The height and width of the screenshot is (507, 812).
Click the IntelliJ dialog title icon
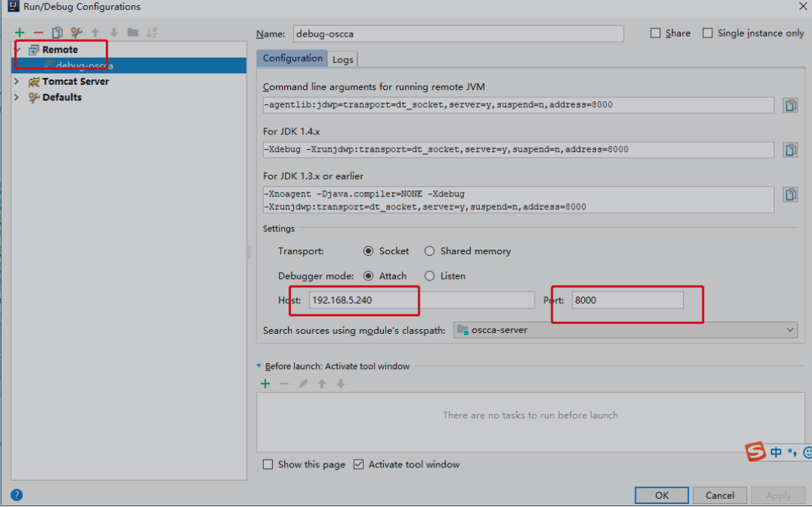click(13, 6)
